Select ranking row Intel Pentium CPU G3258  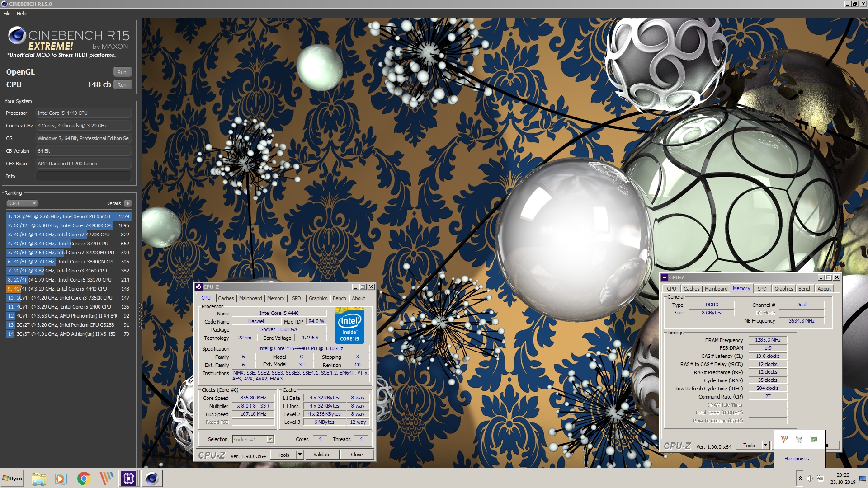[x=69, y=325]
